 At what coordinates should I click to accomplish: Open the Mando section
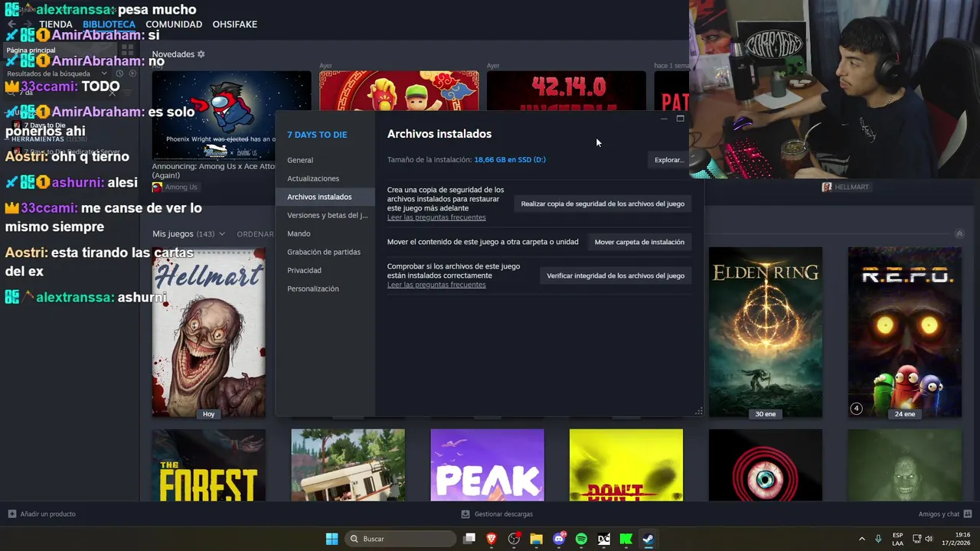299,233
